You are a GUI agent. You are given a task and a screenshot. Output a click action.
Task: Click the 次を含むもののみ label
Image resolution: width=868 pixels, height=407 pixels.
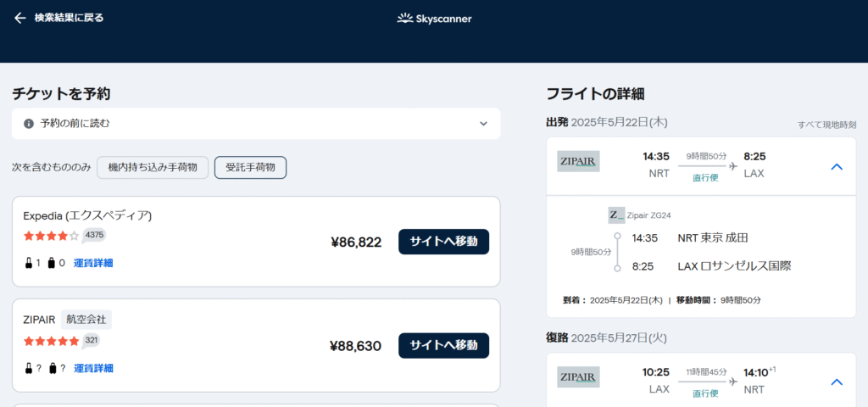(x=51, y=168)
